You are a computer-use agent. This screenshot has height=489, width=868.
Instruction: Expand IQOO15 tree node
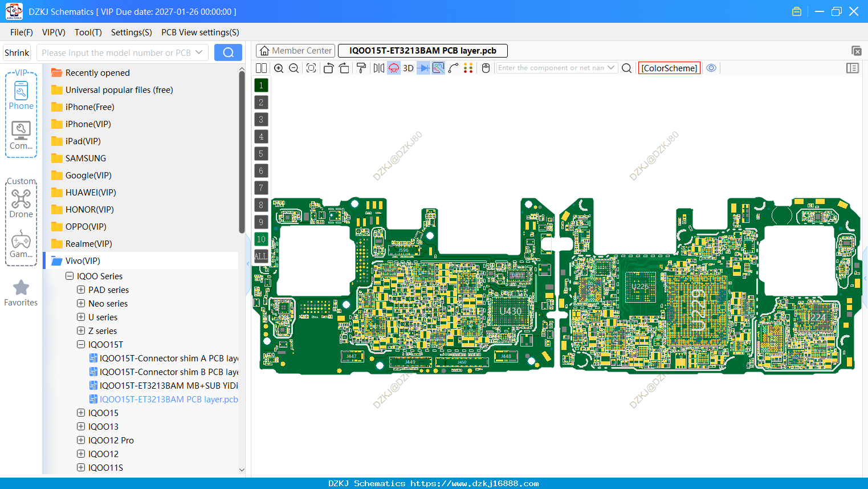81,413
